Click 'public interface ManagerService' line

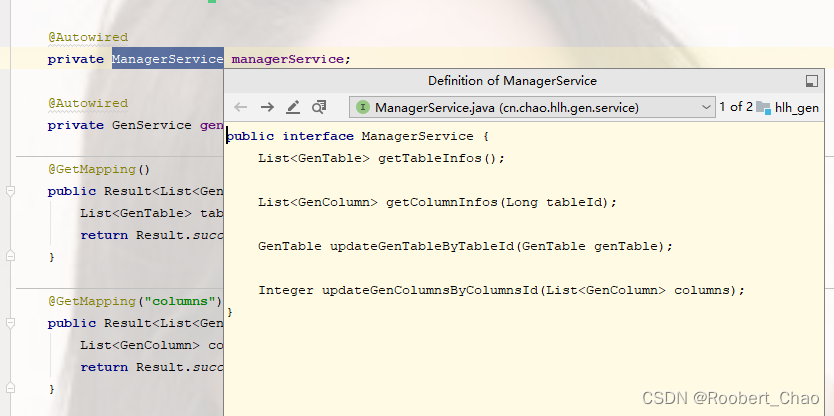[357, 137]
